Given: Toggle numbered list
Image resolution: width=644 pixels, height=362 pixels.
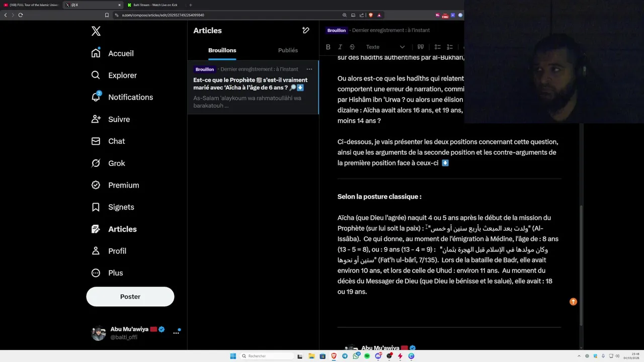Looking at the screenshot, I should pyautogui.click(x=450, y=47).
